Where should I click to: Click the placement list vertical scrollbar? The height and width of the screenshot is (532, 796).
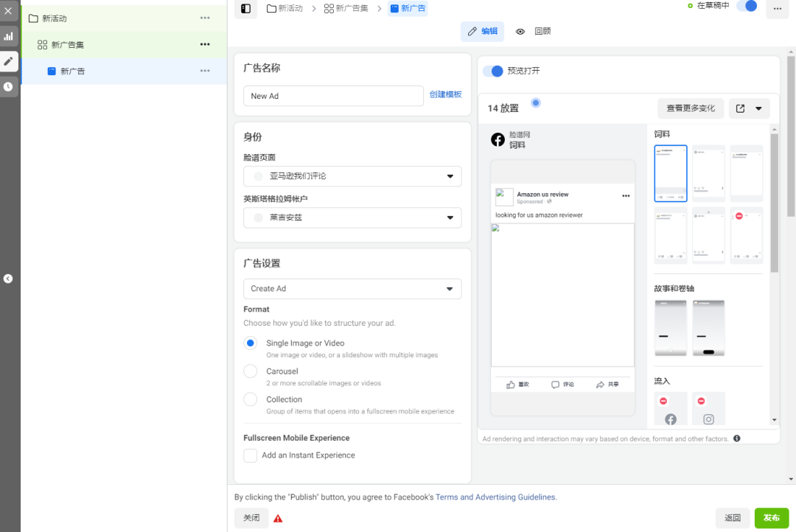[x=774, y=203]
